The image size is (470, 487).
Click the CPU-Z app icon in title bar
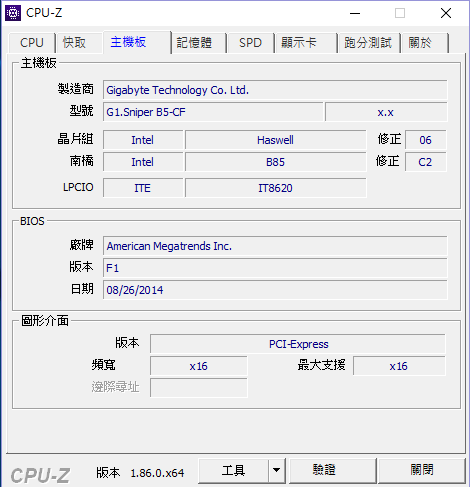[x=13, y=13]
